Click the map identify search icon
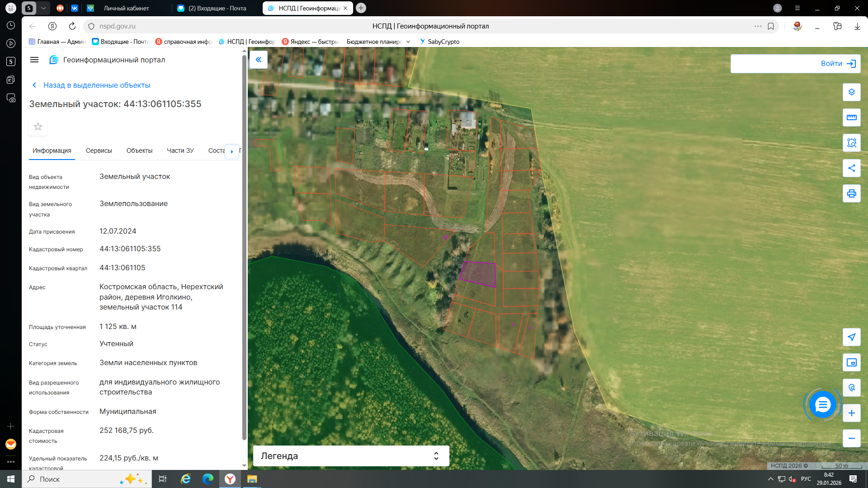This screenshot has width=868, height=488. 852,388
